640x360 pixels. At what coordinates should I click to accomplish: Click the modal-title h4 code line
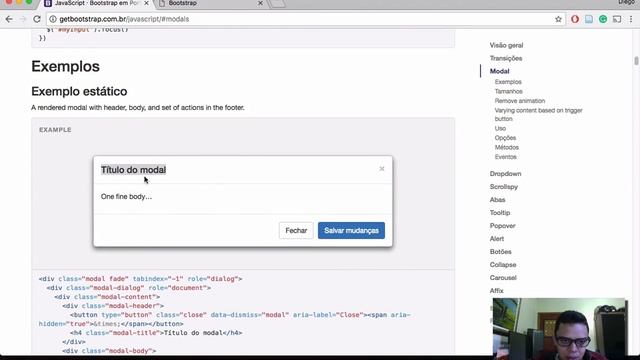click(156, 333)
